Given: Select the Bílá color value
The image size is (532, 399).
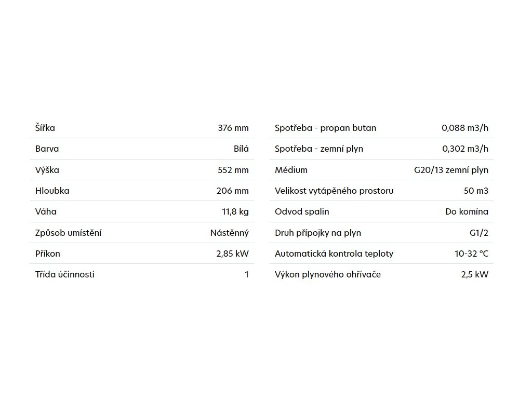Looking at the screenshot, I should 241,149.
